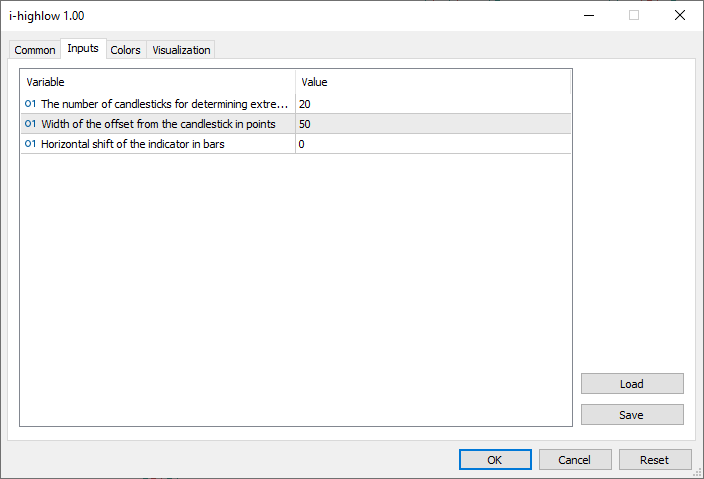Select the Inputs tab
The height and width of the screenshot is (479, 704).
point(83,49)
